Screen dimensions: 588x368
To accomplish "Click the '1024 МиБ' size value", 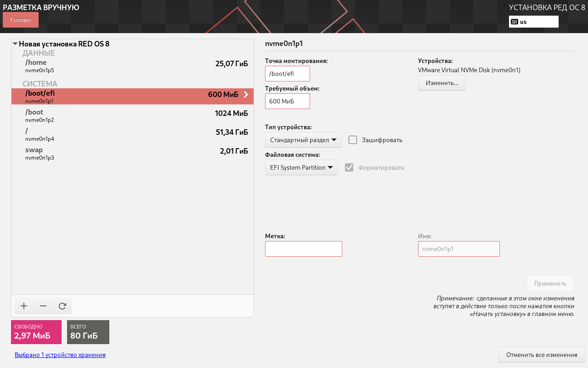I will 232,113.
